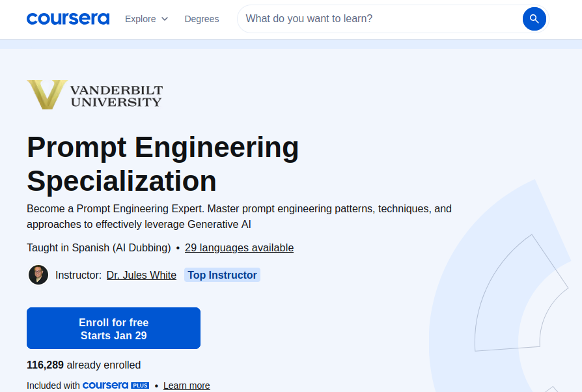
Task: Click the 'Become a Prompt Engineering Expert' description
Action: click(x=239, y=216)
